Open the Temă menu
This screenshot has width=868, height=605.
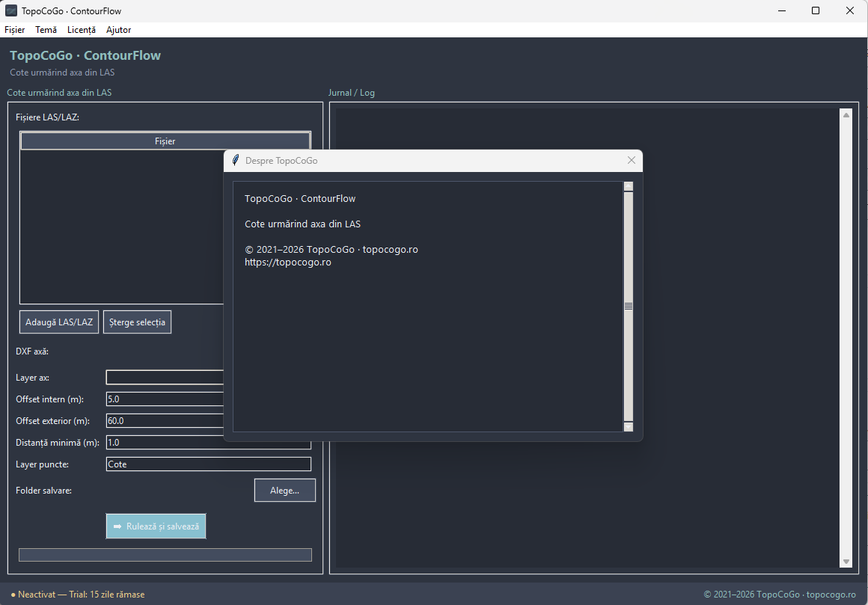point(46,30)
